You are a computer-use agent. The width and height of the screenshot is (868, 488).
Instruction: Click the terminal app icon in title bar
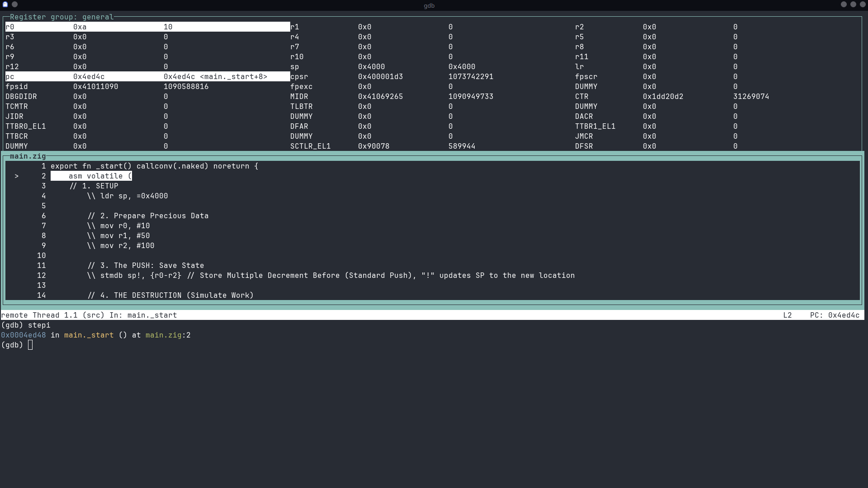click(5, 5)
